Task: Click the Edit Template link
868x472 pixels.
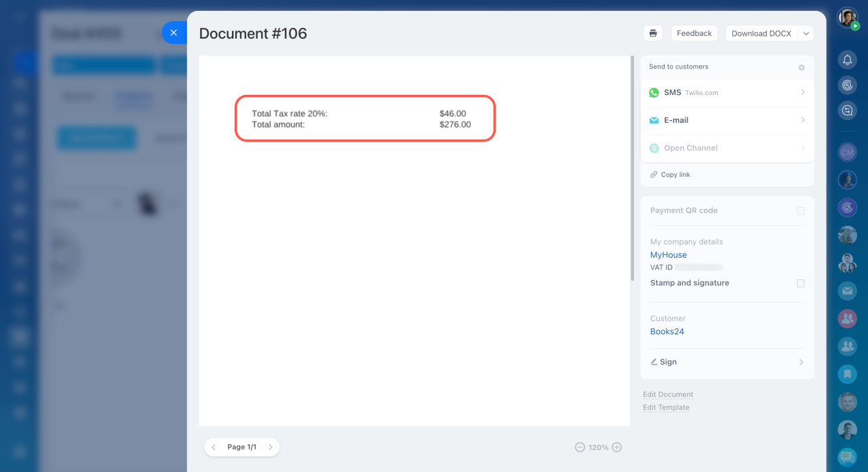Action: (x=666, y=408)
